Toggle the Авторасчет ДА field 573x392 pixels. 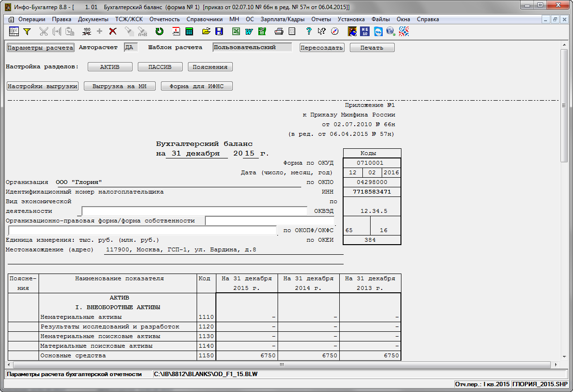pos(131,48)
